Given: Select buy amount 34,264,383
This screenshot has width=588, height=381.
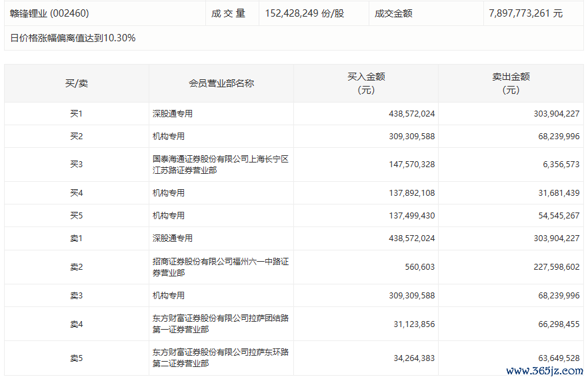Looking at the screenshot, I should coord(414,358).
